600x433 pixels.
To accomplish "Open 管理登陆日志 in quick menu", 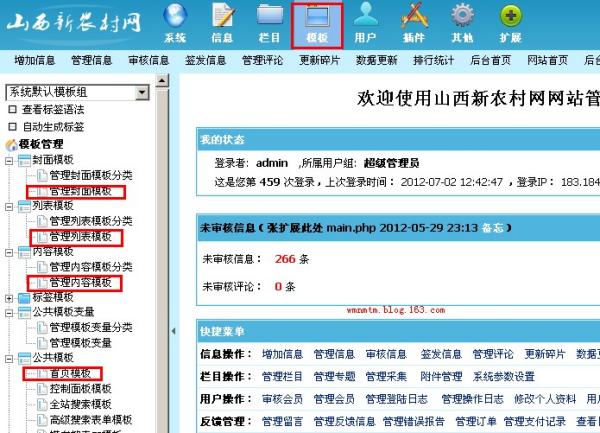I will pos(396,399).
